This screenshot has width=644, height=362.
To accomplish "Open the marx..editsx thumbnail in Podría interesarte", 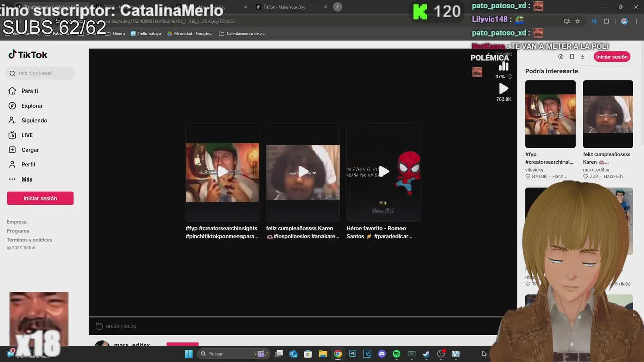I will coord(608,114).
